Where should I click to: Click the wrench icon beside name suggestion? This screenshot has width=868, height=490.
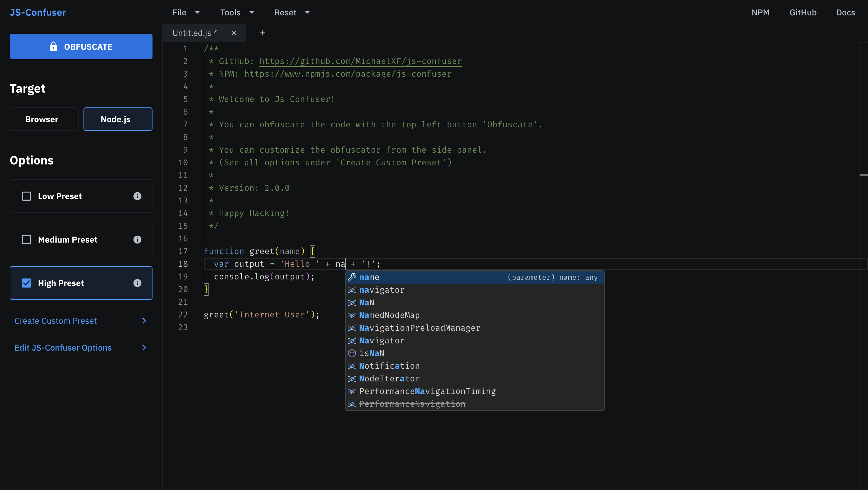(352, 277)
